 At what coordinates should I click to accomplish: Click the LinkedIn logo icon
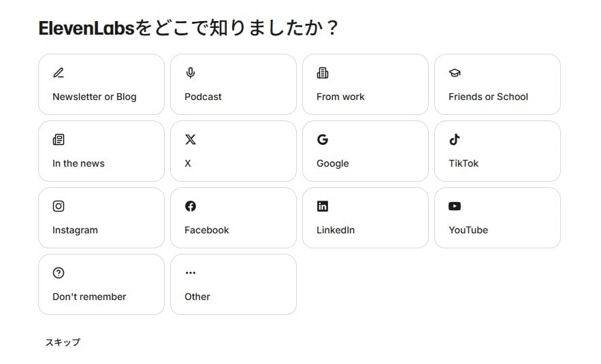tap(323, 206)
